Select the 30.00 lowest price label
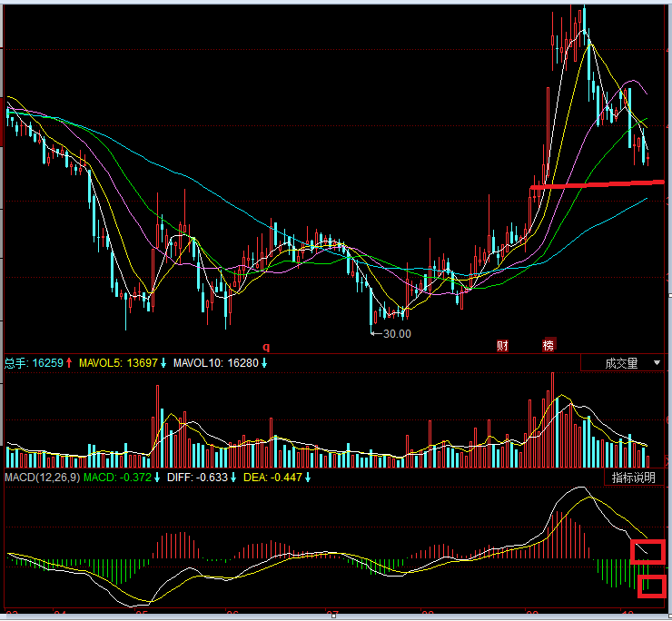This screenshot has width=672, height=621. point(396,333)
